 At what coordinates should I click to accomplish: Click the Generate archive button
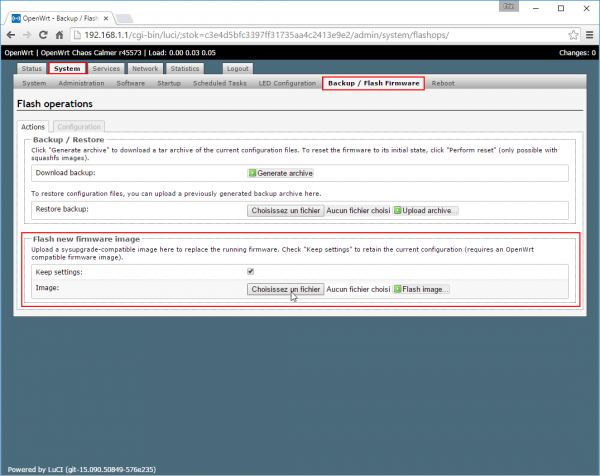coord(284,173)
